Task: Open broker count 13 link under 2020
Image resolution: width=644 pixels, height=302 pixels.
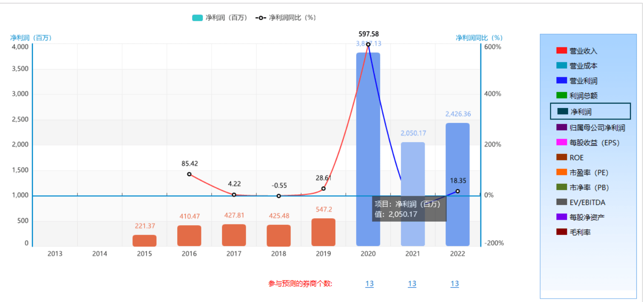Action: tap(369, 284)
